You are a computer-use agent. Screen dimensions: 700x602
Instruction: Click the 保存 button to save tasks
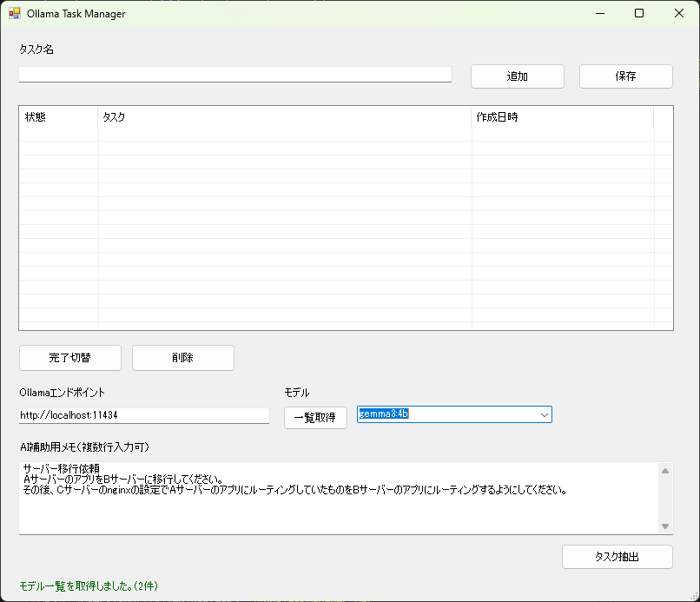pos(625,76)
